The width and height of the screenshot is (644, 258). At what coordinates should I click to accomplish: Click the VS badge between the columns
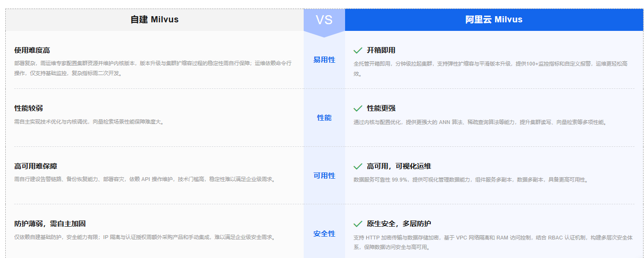[x=324, y=20]
